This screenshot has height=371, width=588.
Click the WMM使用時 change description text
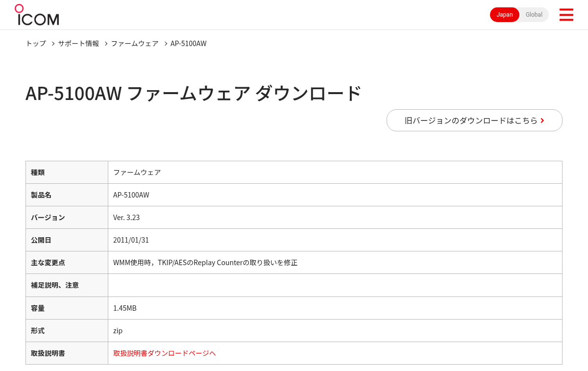point(205,262)
